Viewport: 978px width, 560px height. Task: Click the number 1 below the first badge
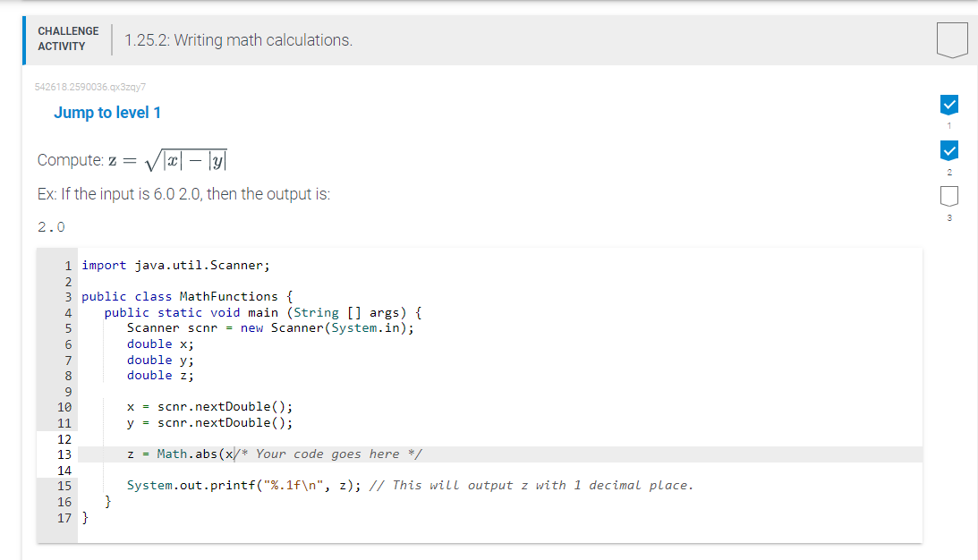949,126
